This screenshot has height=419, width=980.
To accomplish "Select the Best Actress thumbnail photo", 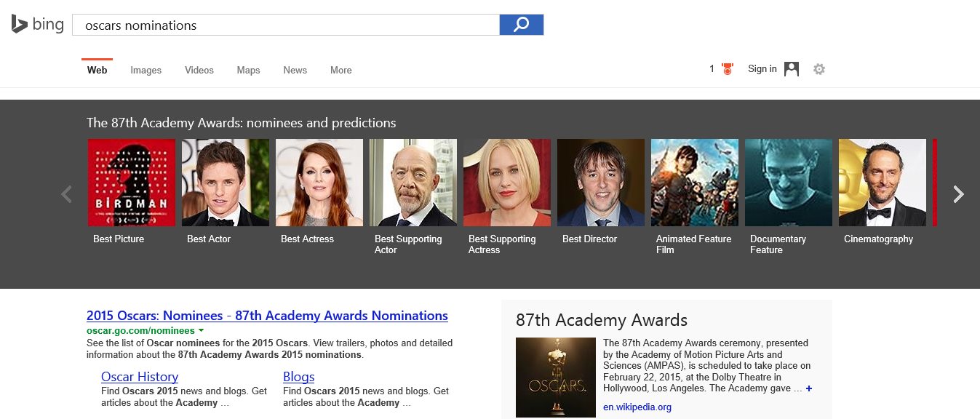I will [x=319, y=183].
